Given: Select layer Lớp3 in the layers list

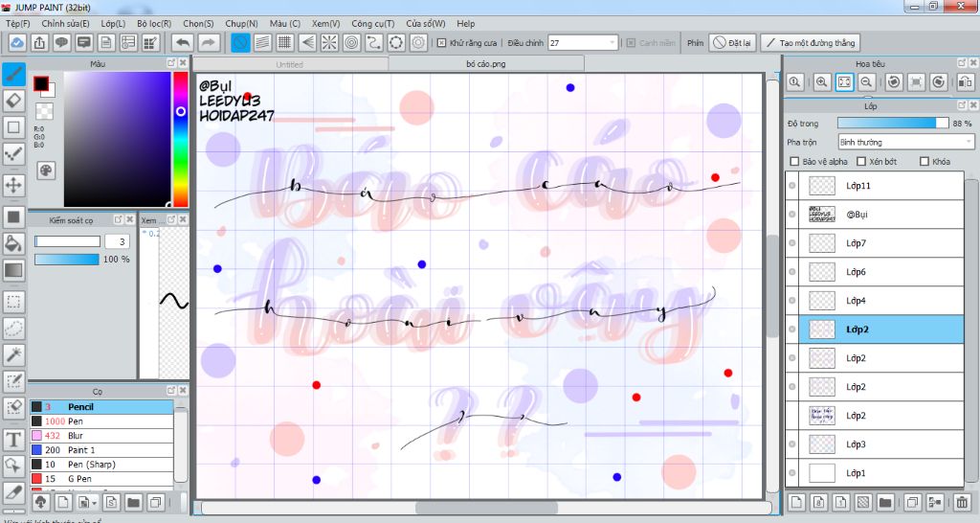Looking at the screenshot, I should [875, 444].
